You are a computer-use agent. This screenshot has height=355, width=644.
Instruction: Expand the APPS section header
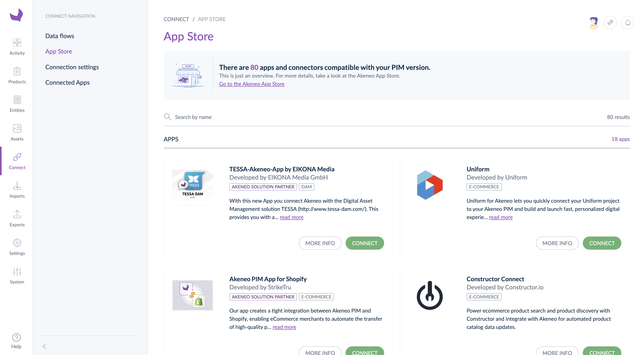[x=171, y=139]
